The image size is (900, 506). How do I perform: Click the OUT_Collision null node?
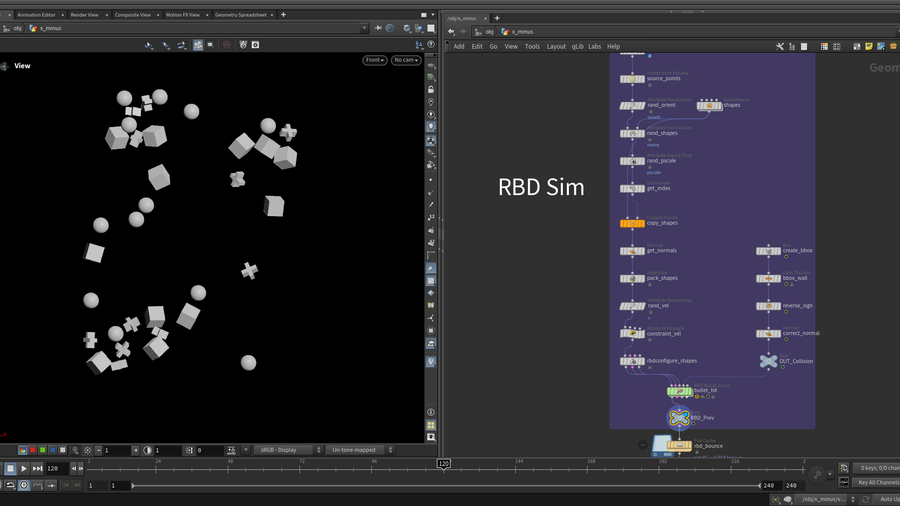click(768, 361)
